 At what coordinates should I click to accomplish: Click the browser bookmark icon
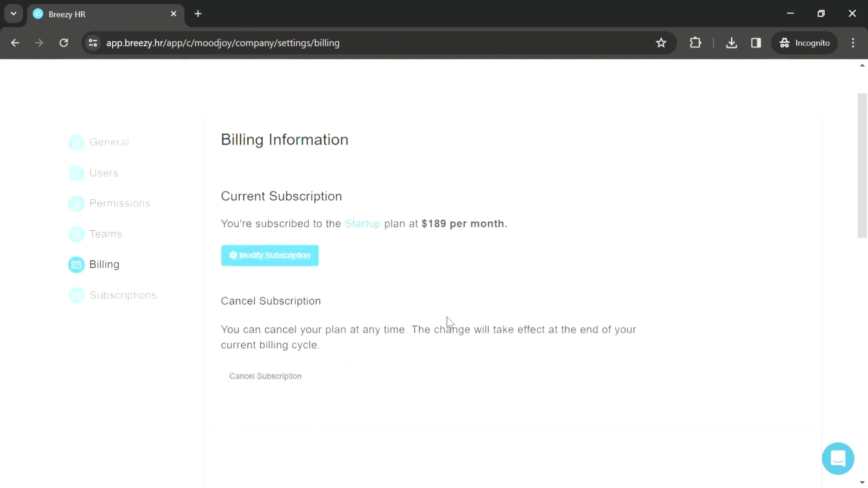point(661,42)
